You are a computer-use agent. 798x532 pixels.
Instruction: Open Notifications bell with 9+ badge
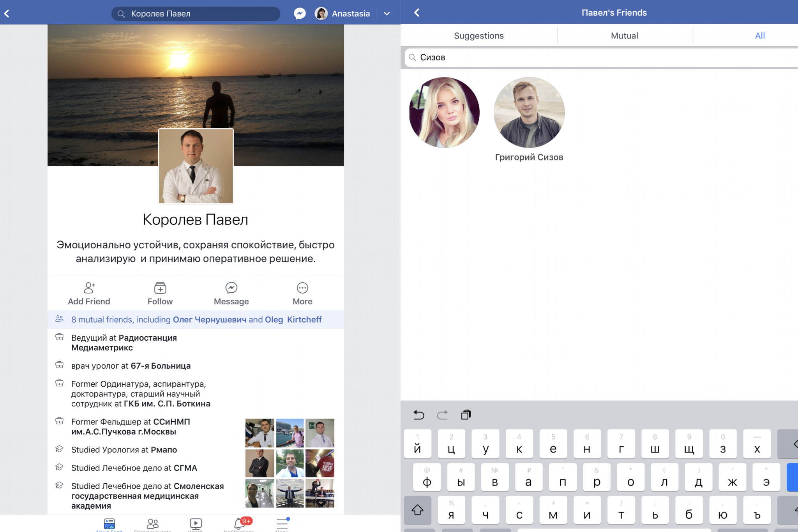point(239,523)
